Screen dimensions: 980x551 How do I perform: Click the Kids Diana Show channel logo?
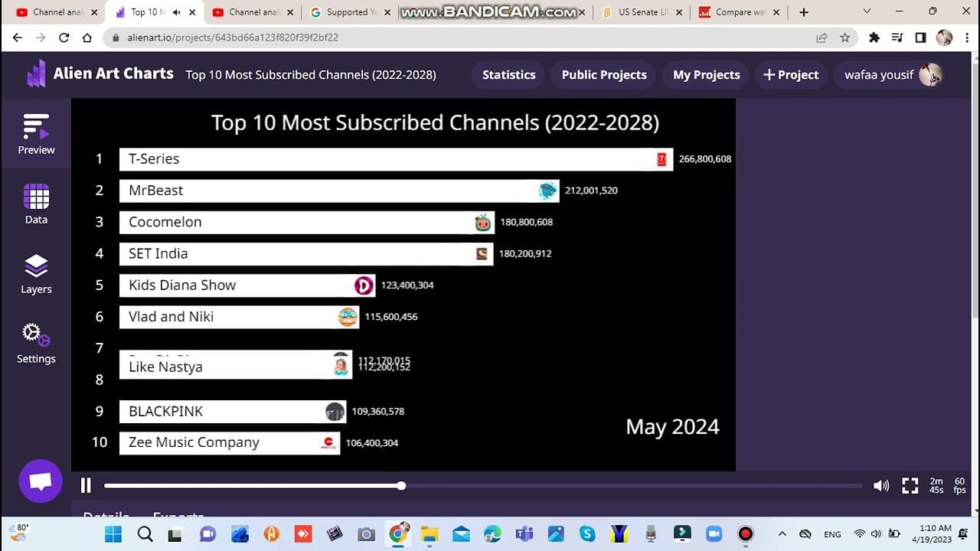click(364, 285)
